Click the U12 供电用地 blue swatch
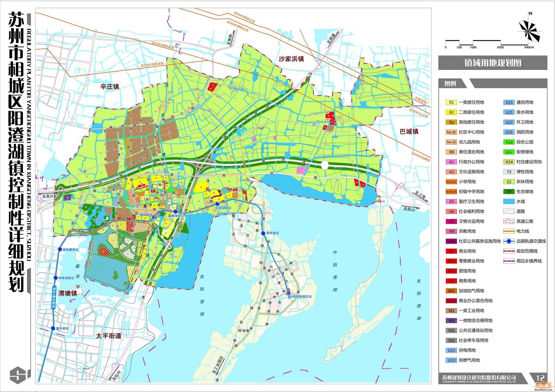Viewport: 555px width, 392px height. [451, 350]
